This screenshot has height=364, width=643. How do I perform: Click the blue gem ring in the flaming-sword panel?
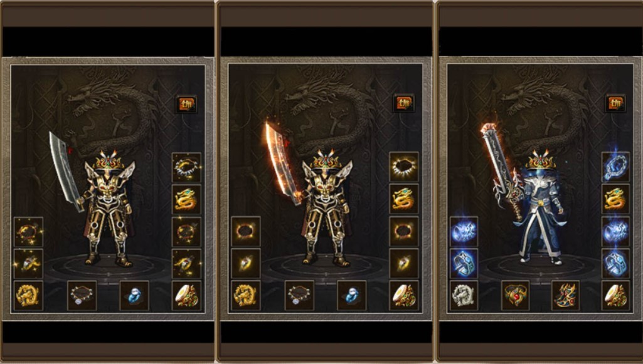(351, 295)
